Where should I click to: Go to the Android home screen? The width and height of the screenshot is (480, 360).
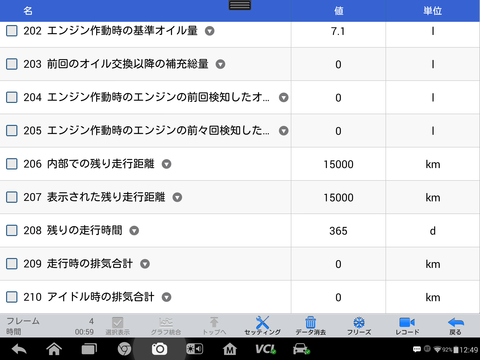tap(54, 349)
